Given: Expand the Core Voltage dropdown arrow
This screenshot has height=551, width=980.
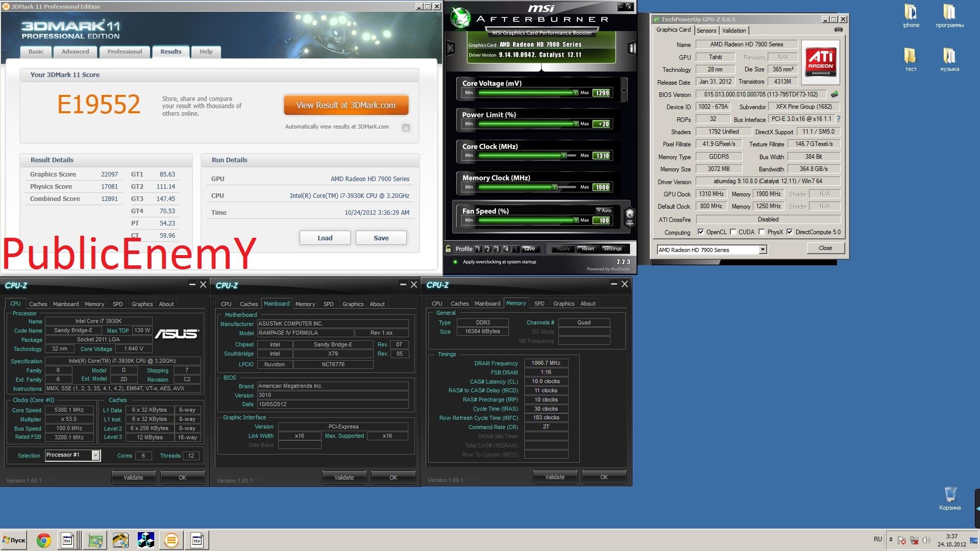Looking at the screenshot, I should point(624,91).
